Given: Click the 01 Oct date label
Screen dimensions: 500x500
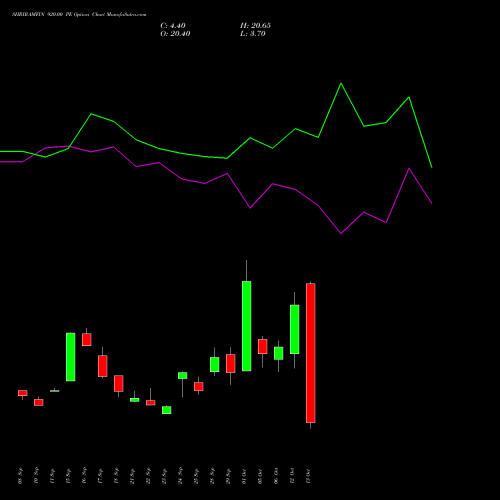Looking at the screenshot, I should (245, 476).
